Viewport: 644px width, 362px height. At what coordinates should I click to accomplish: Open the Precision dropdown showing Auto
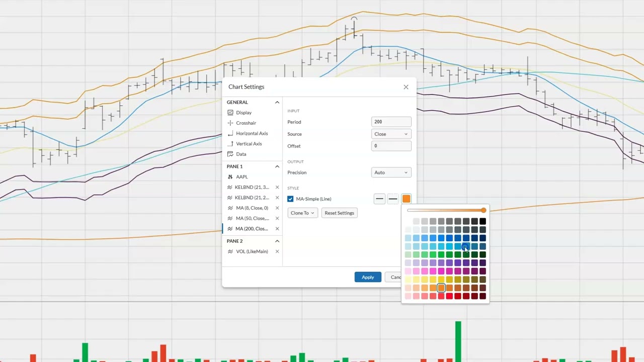click(391, 172)
